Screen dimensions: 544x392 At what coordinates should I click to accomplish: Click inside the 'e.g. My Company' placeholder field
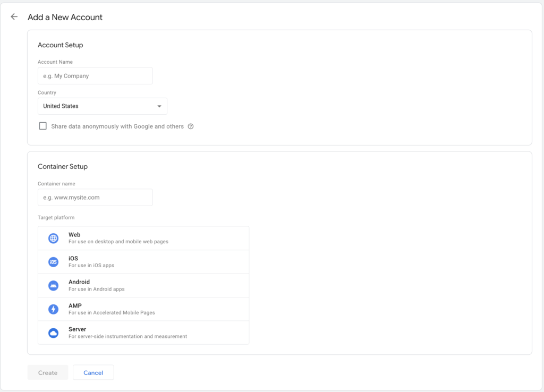click(95, 75)
